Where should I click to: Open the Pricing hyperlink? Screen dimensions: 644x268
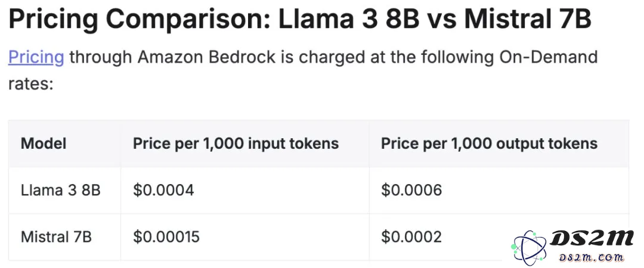[x=36, y=57]
